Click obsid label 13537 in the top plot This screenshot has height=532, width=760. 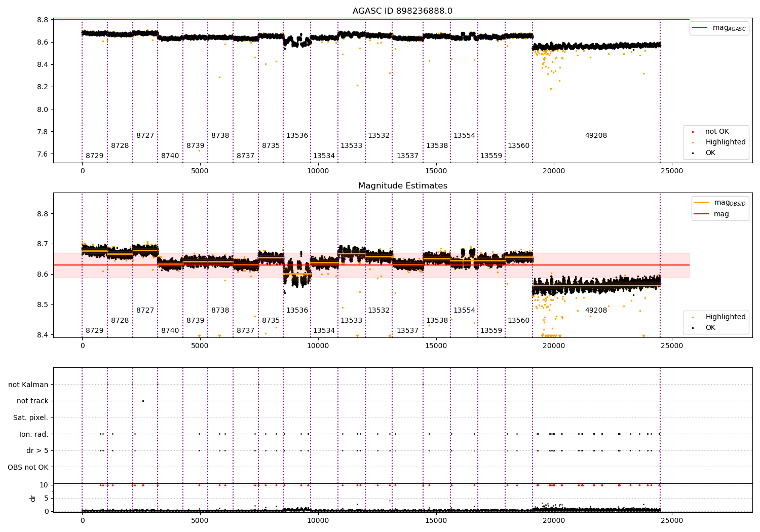(x=408, y=156)
